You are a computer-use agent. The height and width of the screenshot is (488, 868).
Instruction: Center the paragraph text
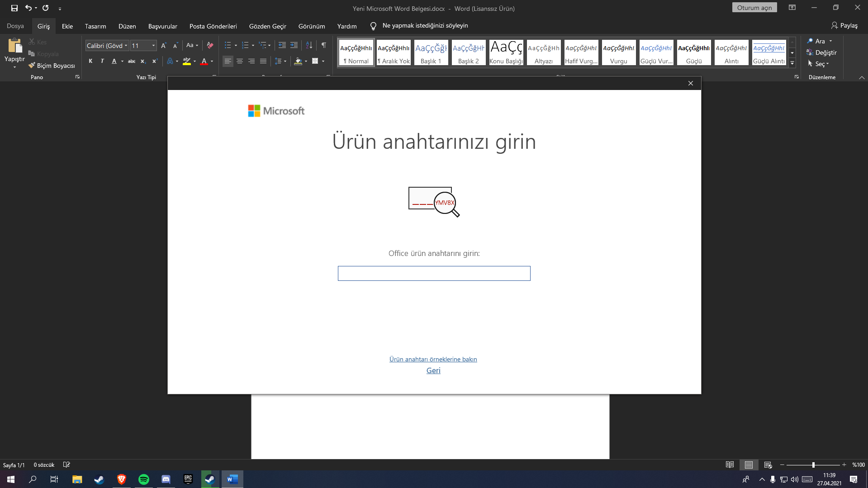[240, 61]
